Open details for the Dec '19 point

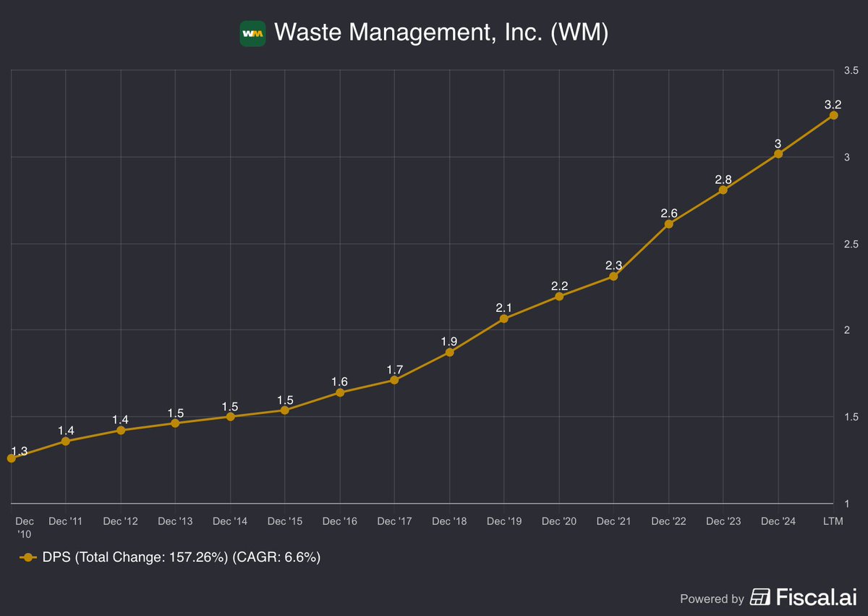coord(504,318)
